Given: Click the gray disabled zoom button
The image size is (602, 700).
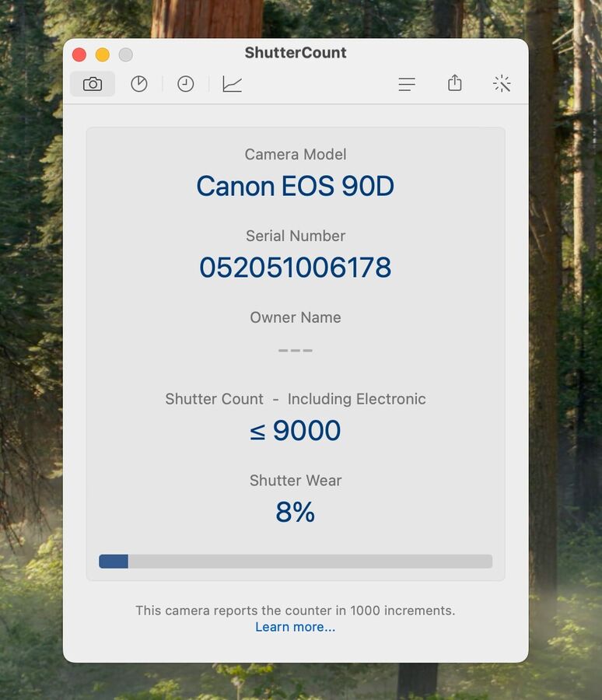Looking at the screenshot, I should 125,54.
